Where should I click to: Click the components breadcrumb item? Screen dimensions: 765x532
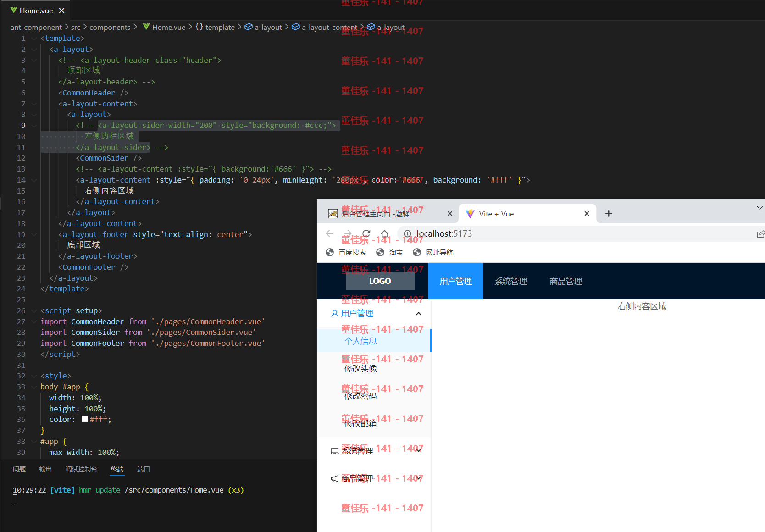[110, 28]
